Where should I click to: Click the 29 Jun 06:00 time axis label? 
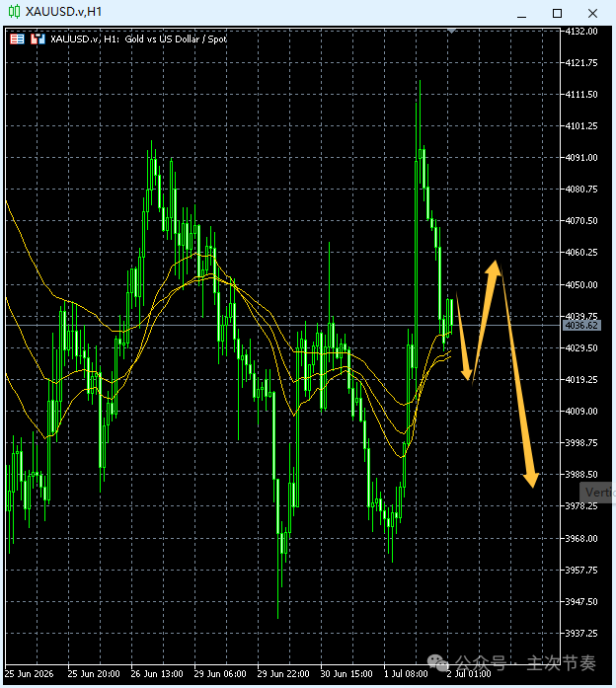220,673
